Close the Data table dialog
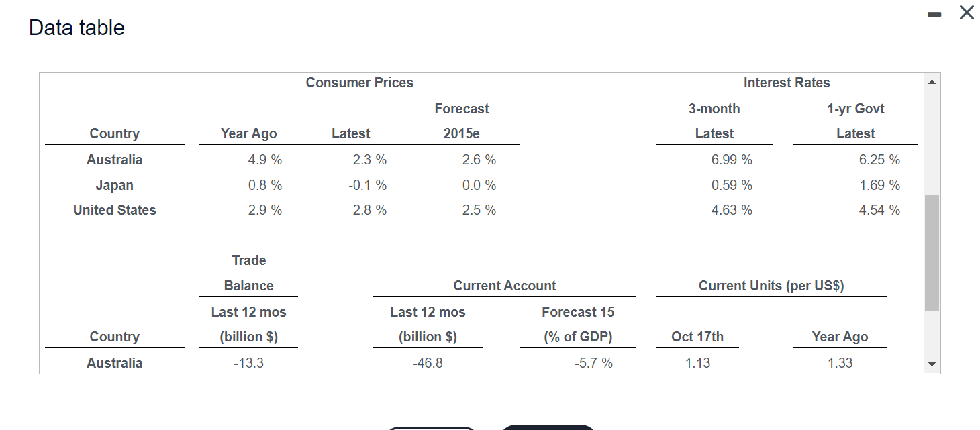Screen dimensions: 980x430 966,12
